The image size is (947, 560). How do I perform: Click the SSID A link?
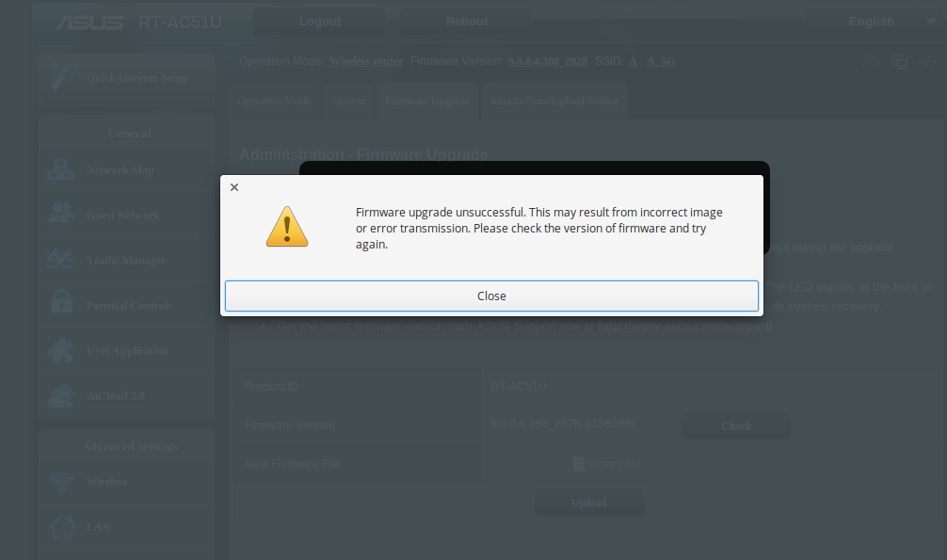pyautogui.click(x=633, y=61)
